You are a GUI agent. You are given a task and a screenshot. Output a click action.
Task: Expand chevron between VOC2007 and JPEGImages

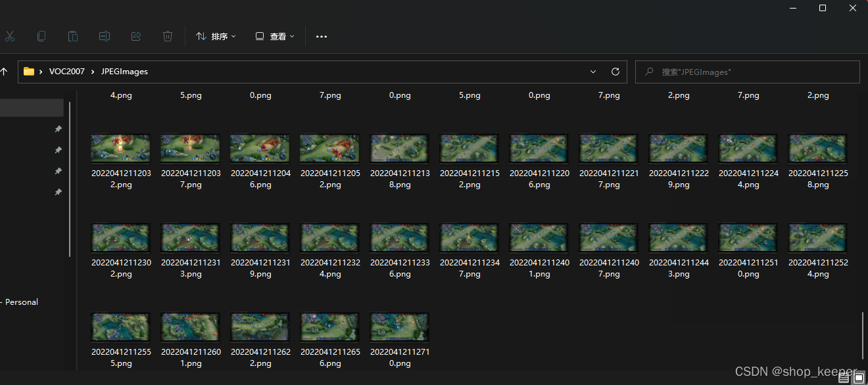93,72
